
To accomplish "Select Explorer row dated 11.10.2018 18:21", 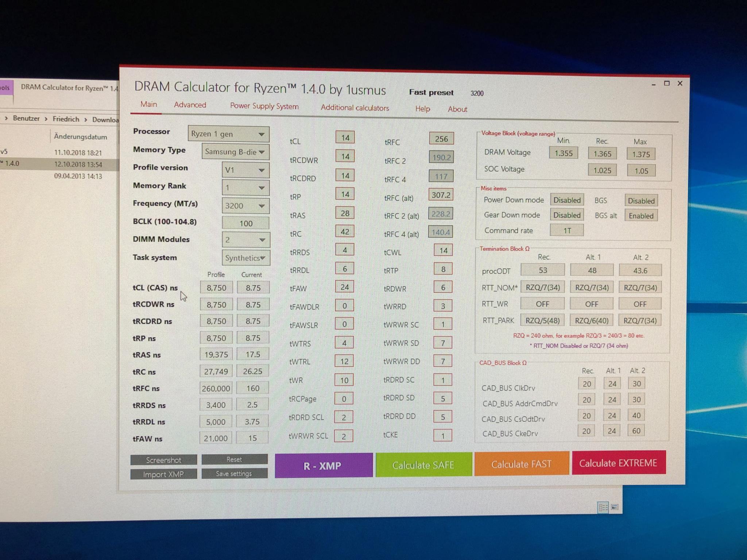I will point(59,152).
